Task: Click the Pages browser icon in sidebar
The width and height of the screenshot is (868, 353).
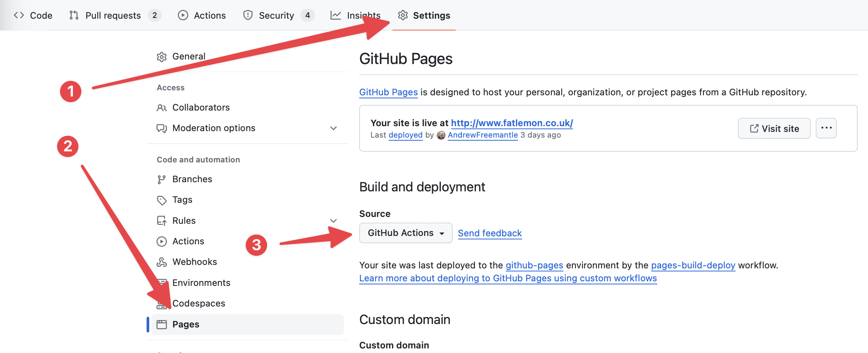Action: coord(161,324)
